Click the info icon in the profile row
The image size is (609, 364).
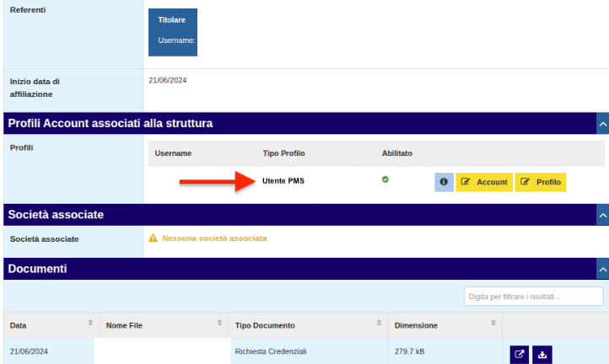(x=444, y=182)
